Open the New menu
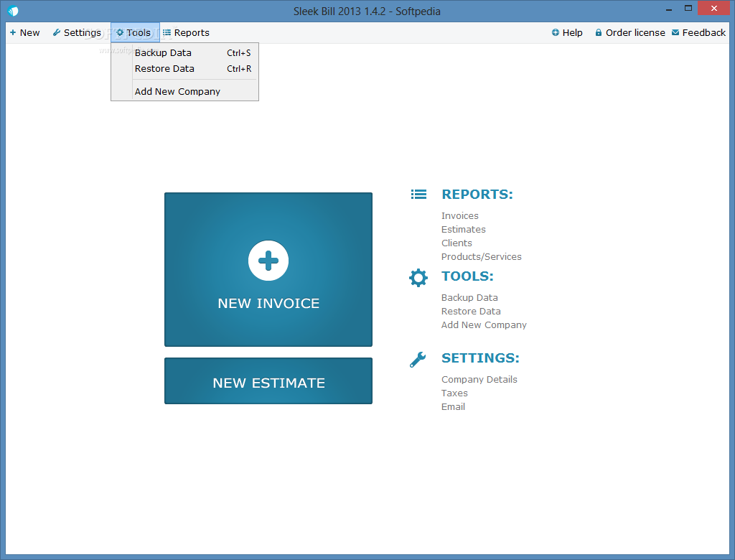Viewport: 735px width, 560px height. click(25, 32)
